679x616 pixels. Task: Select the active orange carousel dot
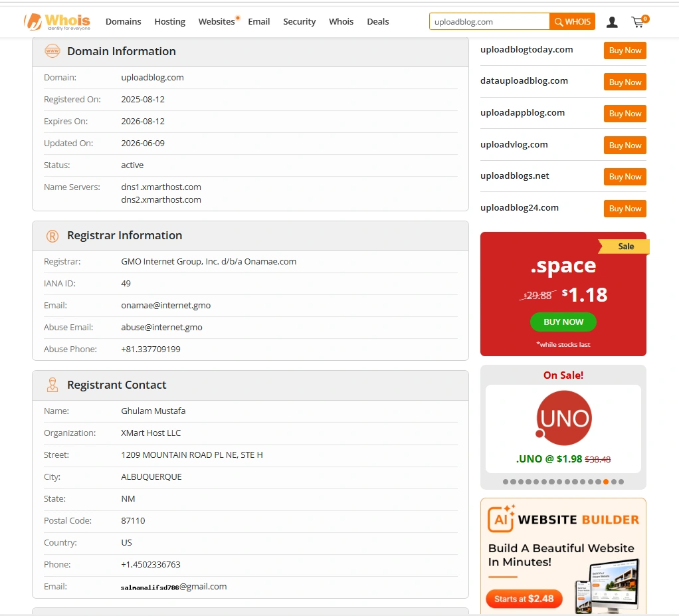[x=606, y=482]
